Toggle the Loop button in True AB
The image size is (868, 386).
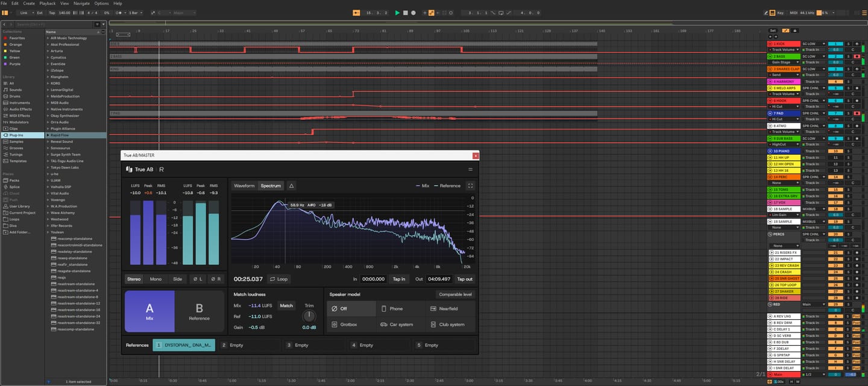click(x=279, y=279)
